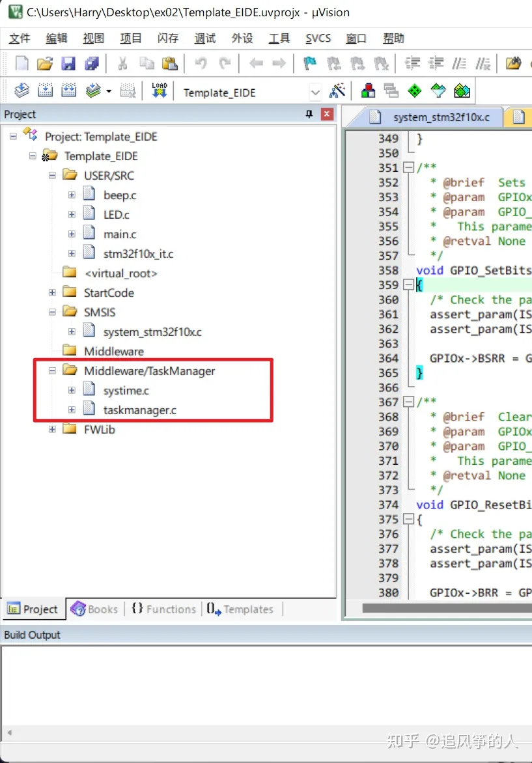
Task: Translate the current file via the toolbar
Action: [22, 90]
